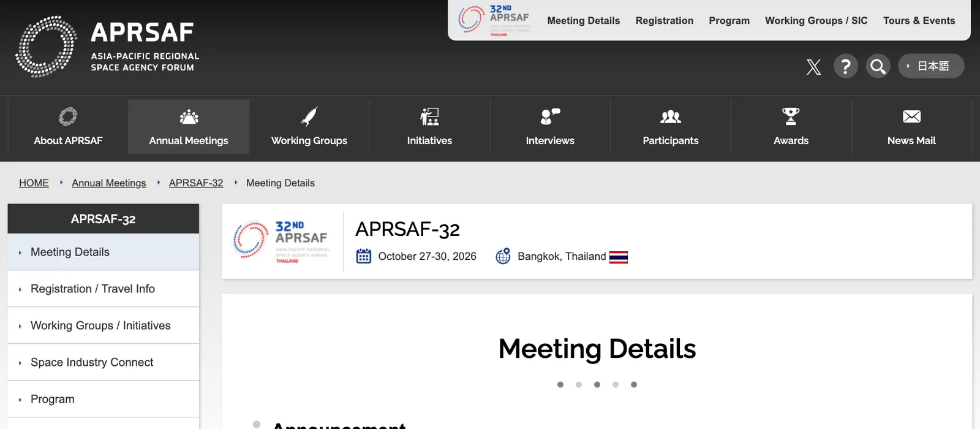This screenshot has width=980, height=429.
Task: Open Meeting Details in top bar
Action: (584, 21)
